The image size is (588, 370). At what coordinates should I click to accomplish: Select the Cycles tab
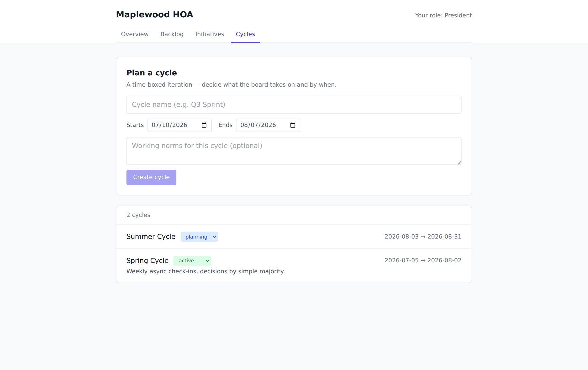coord(245,34)
